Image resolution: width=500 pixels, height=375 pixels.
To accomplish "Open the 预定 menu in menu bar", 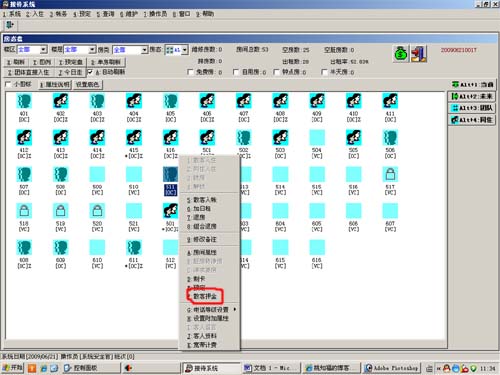I will (82, 14).
